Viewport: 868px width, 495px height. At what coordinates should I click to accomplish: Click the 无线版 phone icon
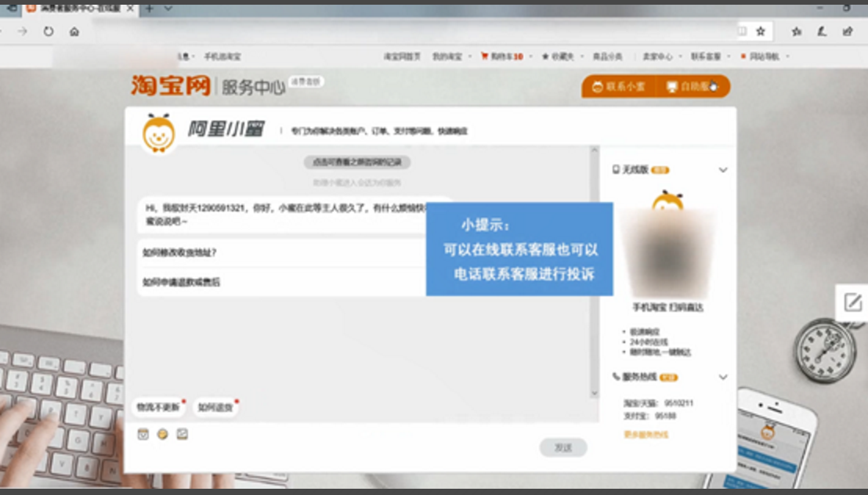click(616, 169)
